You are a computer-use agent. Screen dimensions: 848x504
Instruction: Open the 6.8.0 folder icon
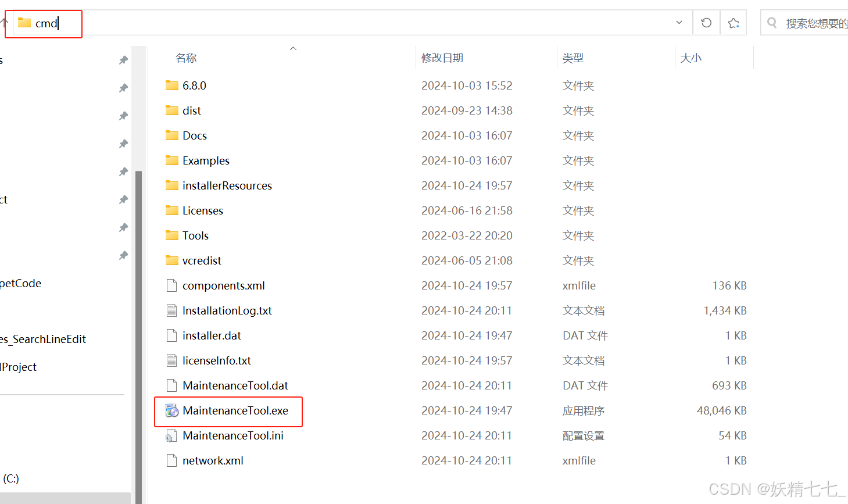click(171, 85)
